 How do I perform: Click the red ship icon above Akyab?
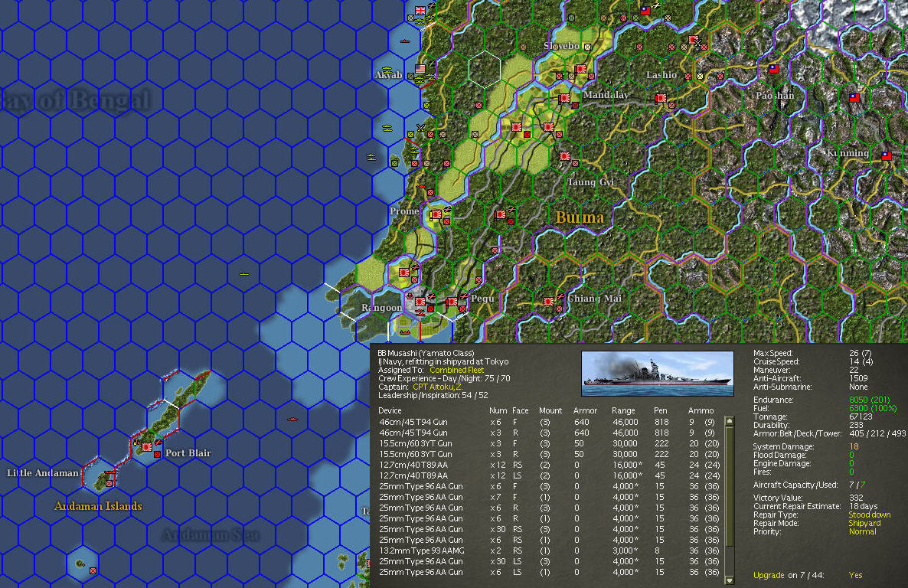[404, 41]
